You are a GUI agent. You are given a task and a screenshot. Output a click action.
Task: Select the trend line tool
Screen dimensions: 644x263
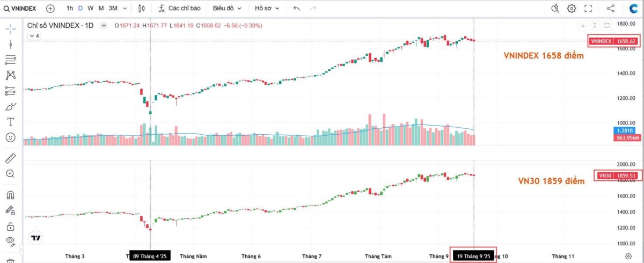[x=10, y=44]
